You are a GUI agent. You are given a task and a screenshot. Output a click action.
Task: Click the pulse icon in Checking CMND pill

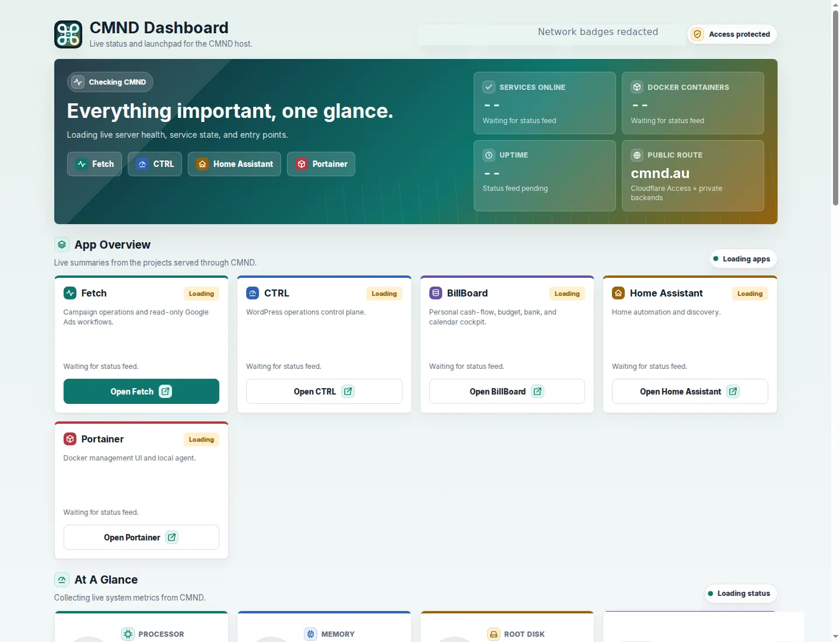(78, 82)
